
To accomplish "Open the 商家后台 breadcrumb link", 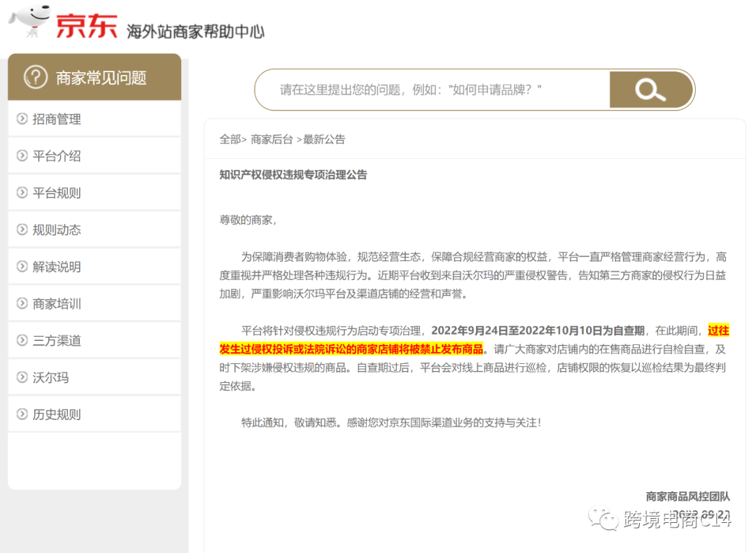I will click(272, 139).
